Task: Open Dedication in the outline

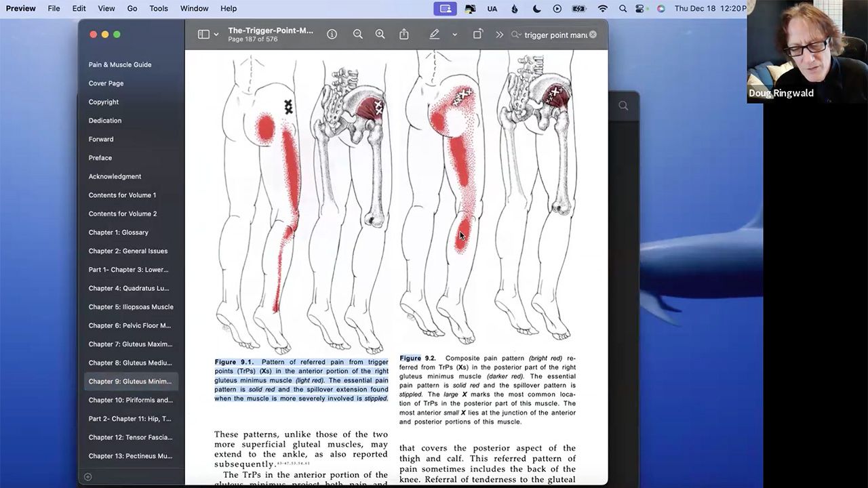Action: [105, 121]
